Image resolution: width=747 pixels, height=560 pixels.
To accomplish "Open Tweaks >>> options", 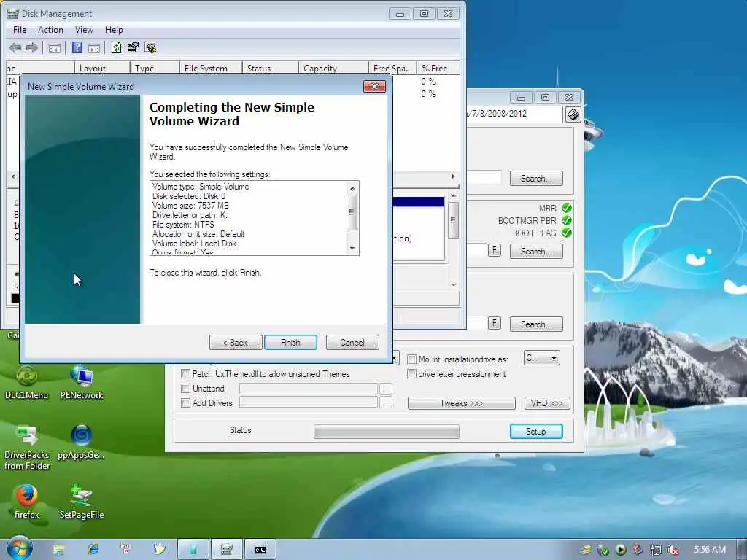I will point(461,403).
